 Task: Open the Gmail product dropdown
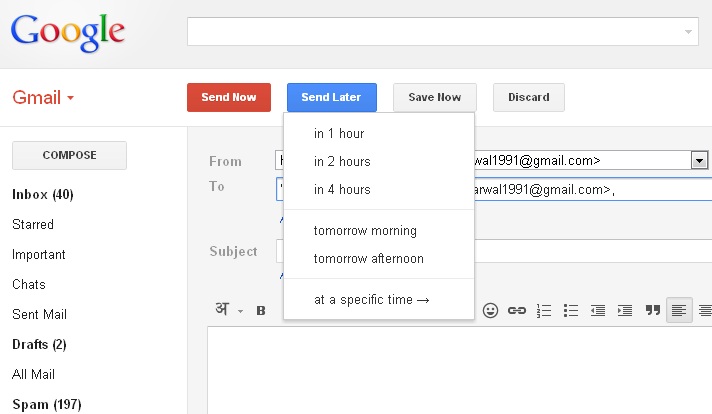click(x=44, y=98)
